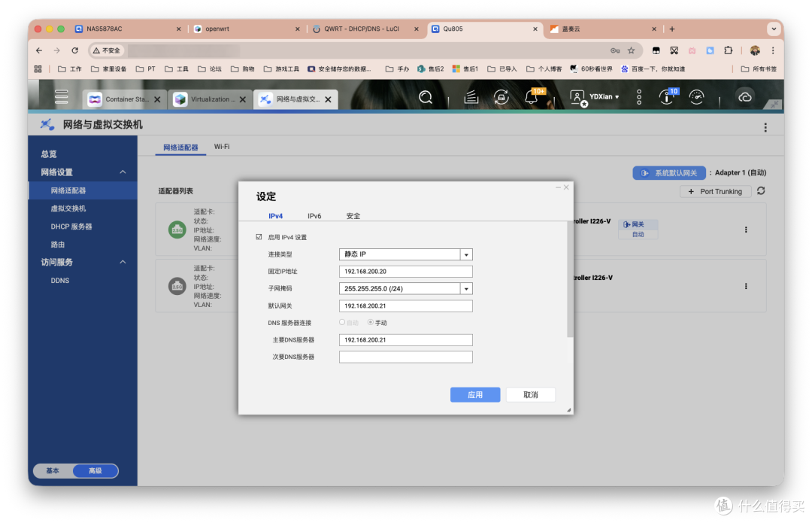Open network app more options menu
Image resolution: width=812 pixels, height=523 pixels.
coord(765,127)
